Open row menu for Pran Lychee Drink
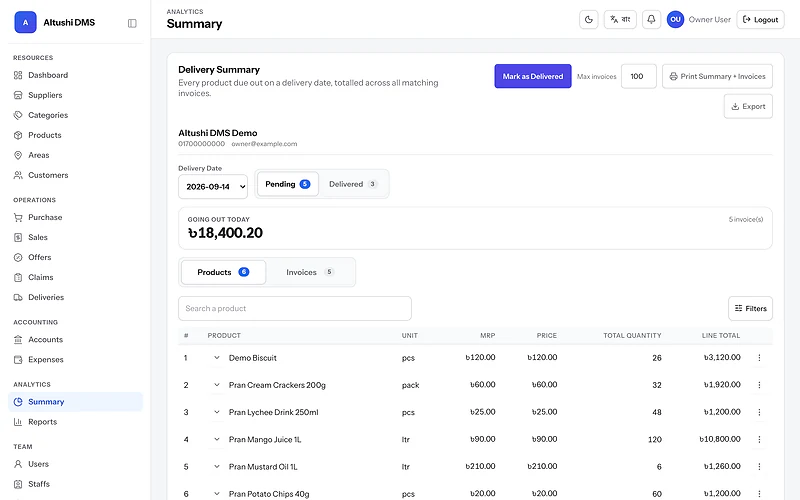 coord(759,412)
